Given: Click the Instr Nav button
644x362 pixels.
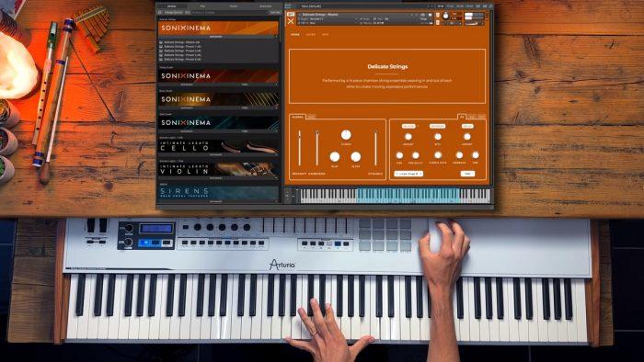Looking at the screenshot, I should [x=275, y=12].
